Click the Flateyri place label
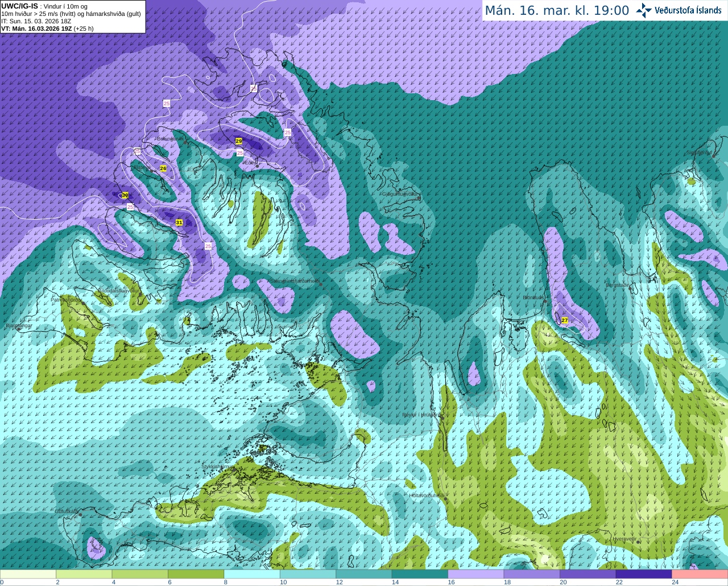The image size is (728, 586). pyautogui.click(x=141, y=167)
